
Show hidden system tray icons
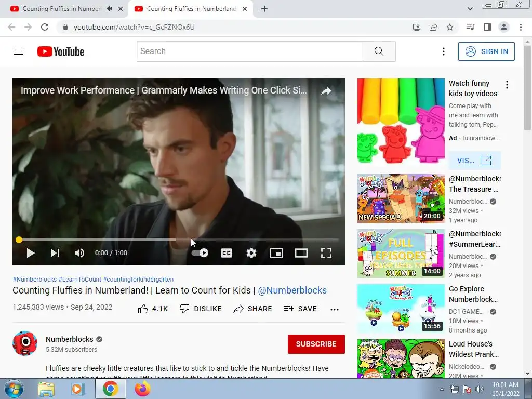(x=442, y=389)
